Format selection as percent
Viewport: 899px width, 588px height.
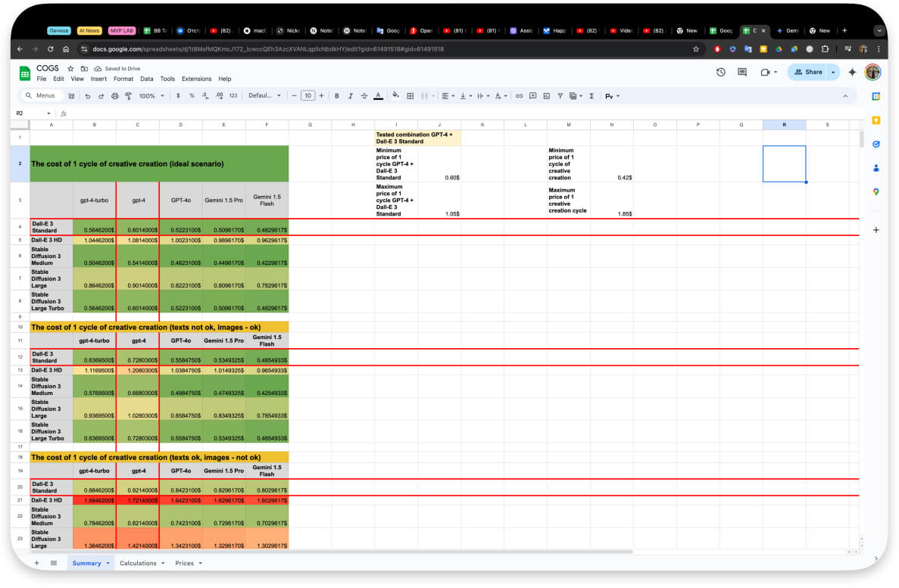tap(192, 96)
